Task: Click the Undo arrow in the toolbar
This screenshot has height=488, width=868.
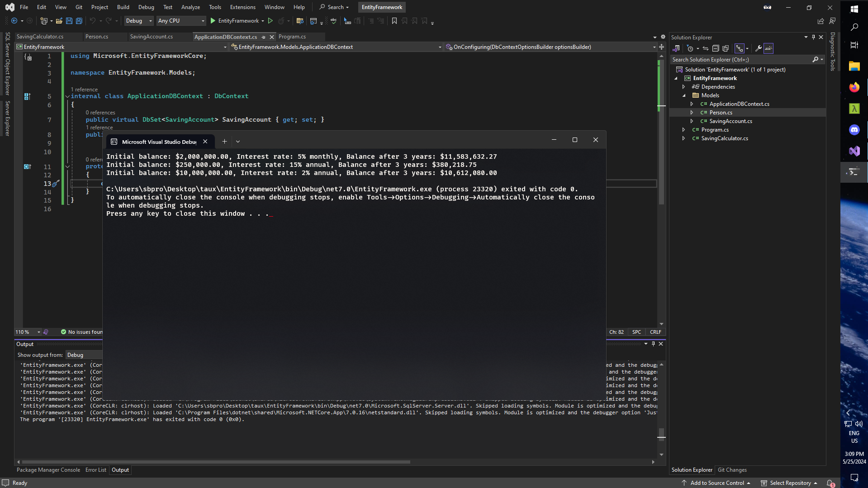Action: 92,21
